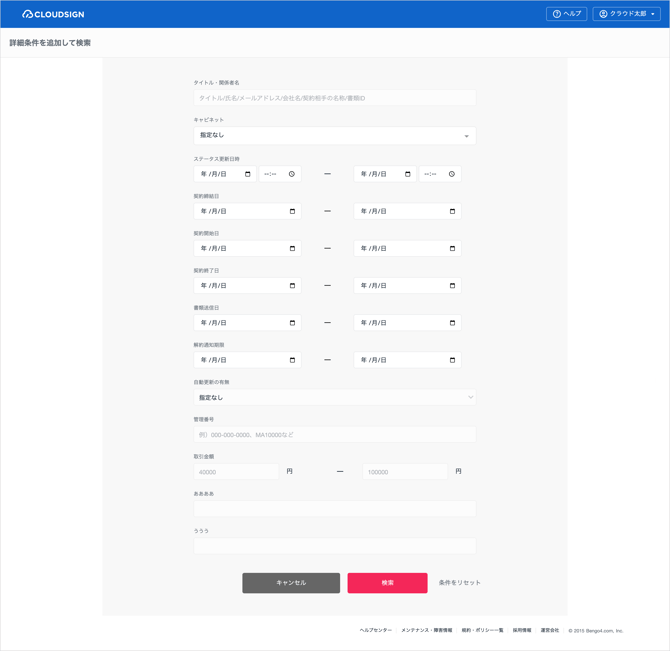Viewport: 670px width, 651px height.
Task: Click the 条件をリセット link
Action: [459, 583]
